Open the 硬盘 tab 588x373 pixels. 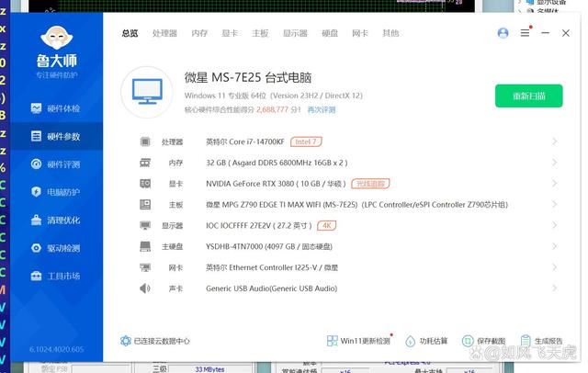pos(330,33)
